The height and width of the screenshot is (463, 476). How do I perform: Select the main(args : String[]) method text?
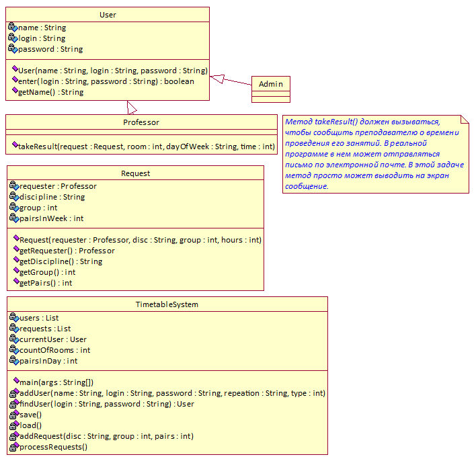[56, 382]
